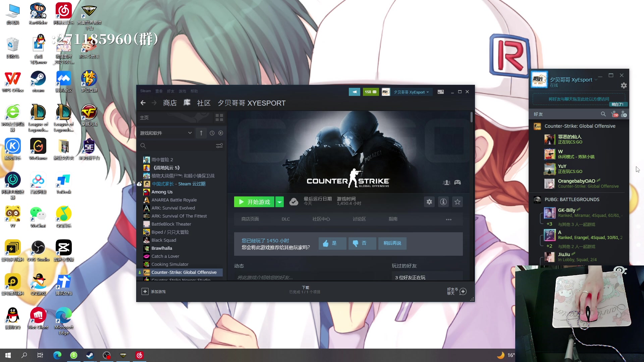Recommend game with 是 thumbs-up button
This screenshot has height=362, width=644.
pos(332,243)
